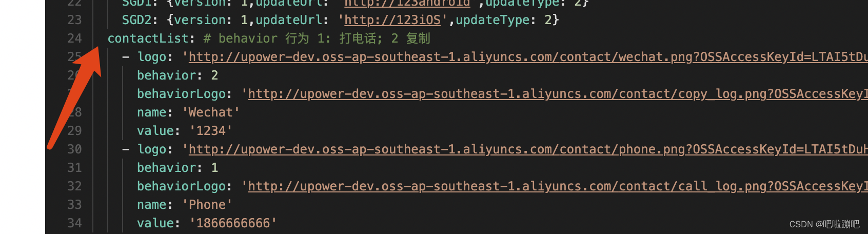Click 'version: 1' in the SGD2 line
This screenshot has width=868, height=234.
[211, 20]
